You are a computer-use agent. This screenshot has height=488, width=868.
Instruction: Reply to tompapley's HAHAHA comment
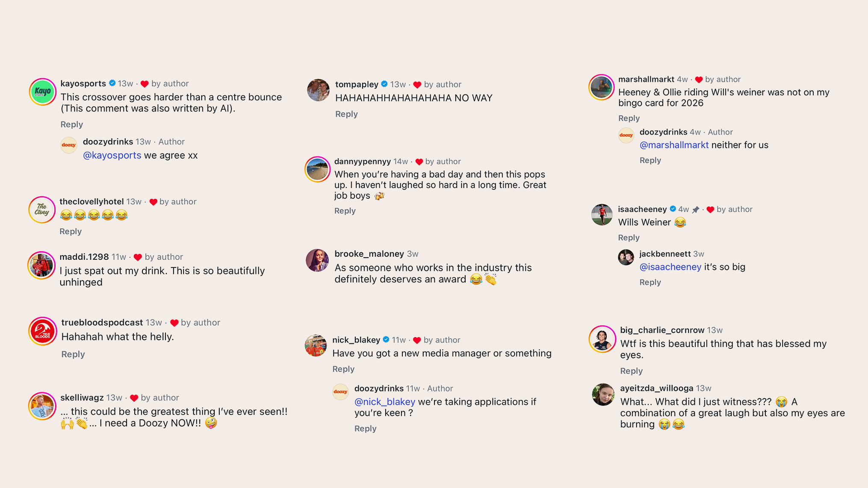coord(346,114)
